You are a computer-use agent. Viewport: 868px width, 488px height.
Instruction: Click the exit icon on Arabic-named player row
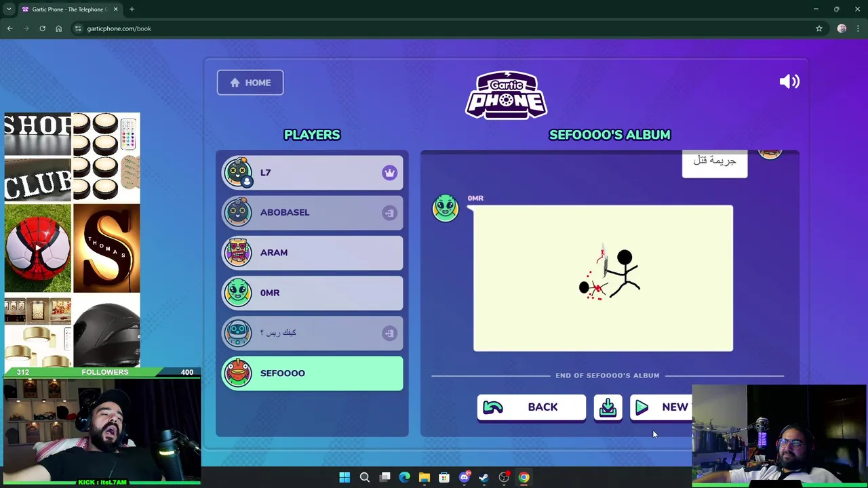tap(389, 333)
